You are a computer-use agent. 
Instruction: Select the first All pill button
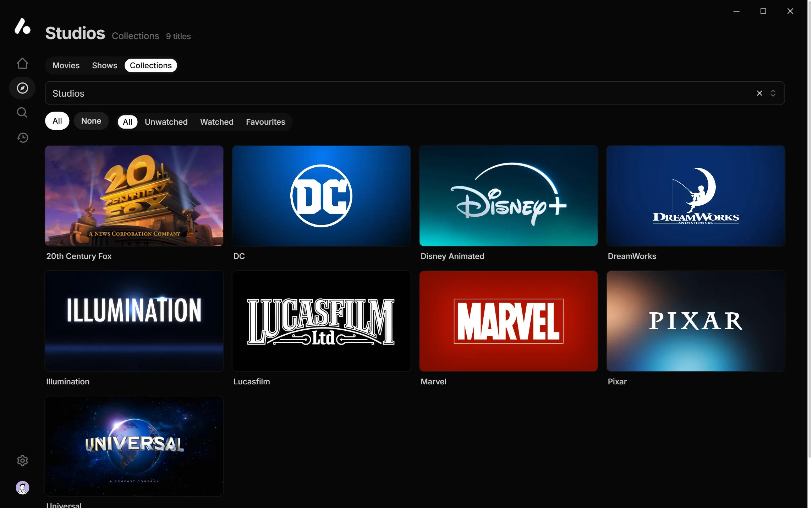57,121
